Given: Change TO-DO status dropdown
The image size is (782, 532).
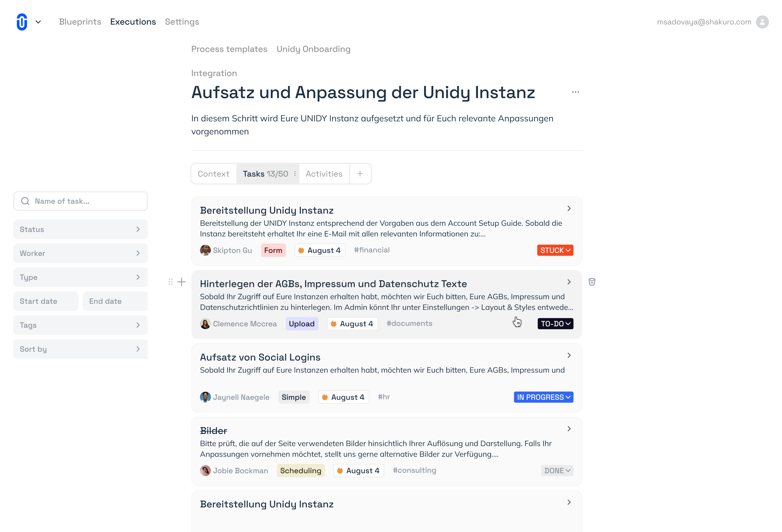Looking at the screenshot, I should (556, 324).
